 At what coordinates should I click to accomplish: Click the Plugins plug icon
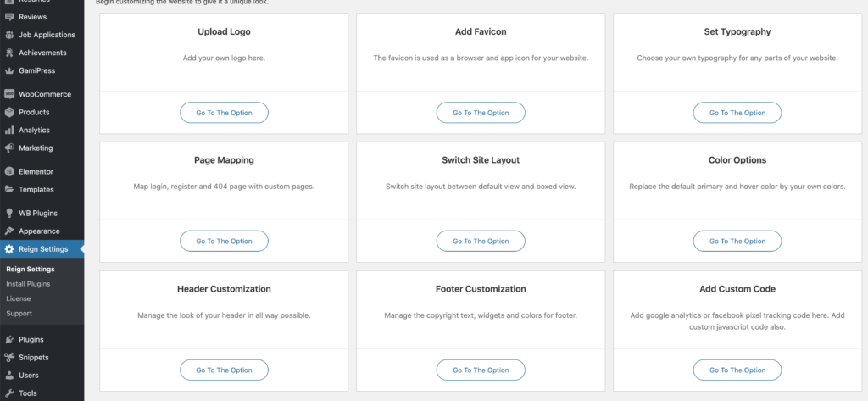tap(9, 339)
